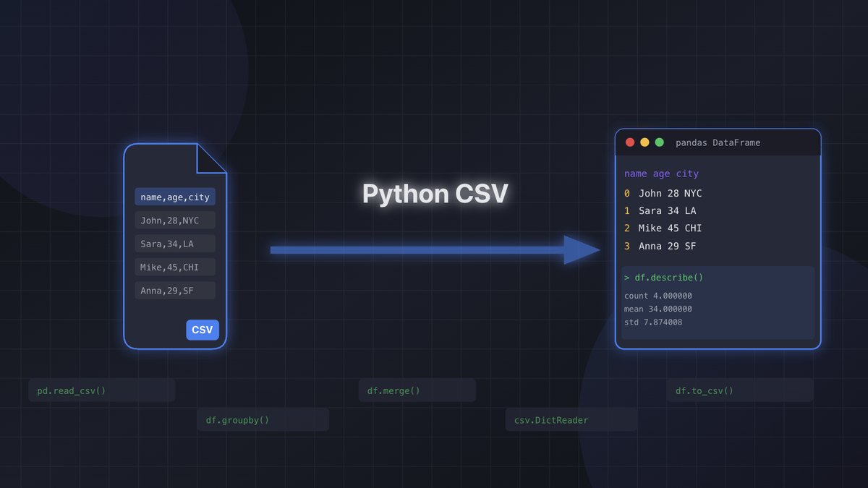Click the df.groupby() chip
868x488 pixels.
(263, 419)
